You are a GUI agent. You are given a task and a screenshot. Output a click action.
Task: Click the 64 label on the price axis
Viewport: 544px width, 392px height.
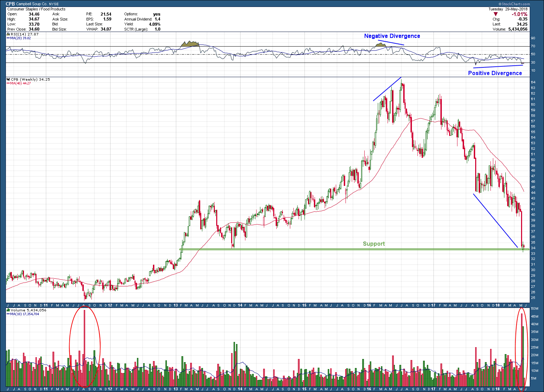(x=533, y=82)
